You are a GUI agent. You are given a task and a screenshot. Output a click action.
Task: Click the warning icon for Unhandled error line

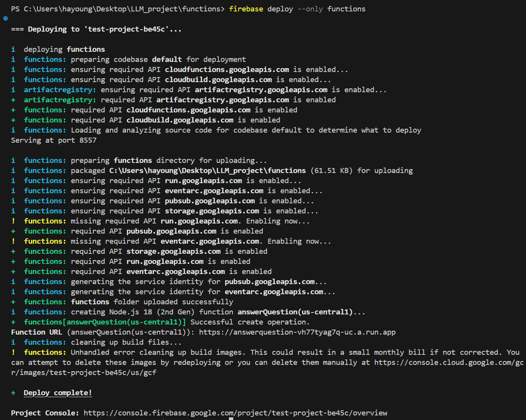click(13, 352)
